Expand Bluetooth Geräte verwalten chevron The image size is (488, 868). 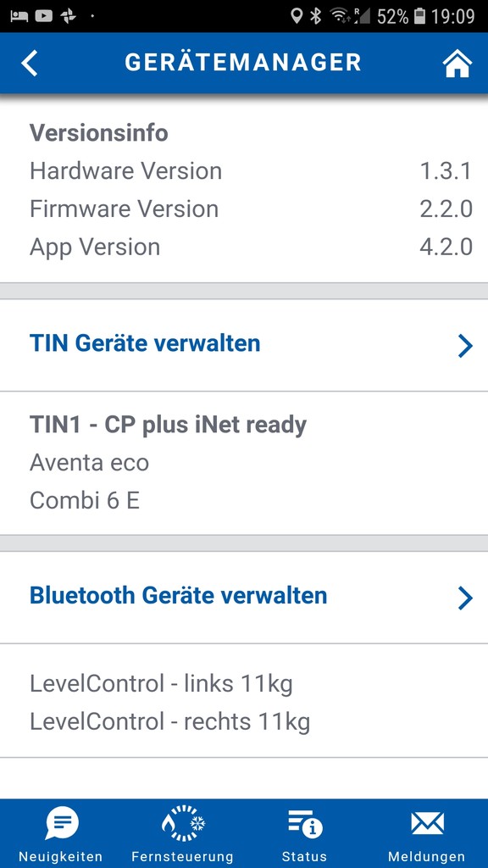[465, 598]
